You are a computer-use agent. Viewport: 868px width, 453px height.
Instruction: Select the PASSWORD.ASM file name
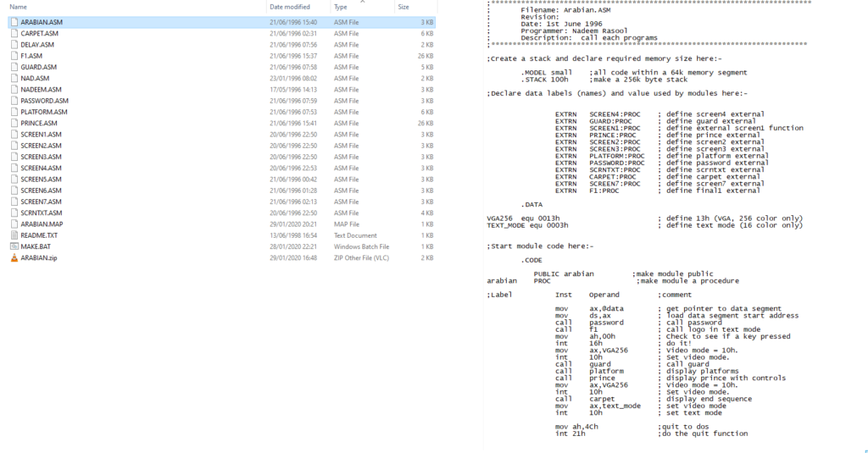click(44, 101)
